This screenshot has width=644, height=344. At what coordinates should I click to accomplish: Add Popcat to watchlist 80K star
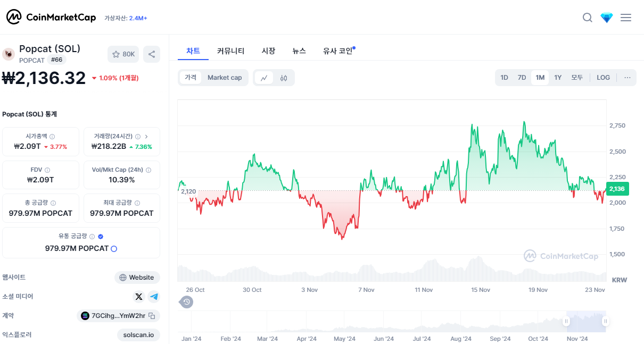(123, 54)
